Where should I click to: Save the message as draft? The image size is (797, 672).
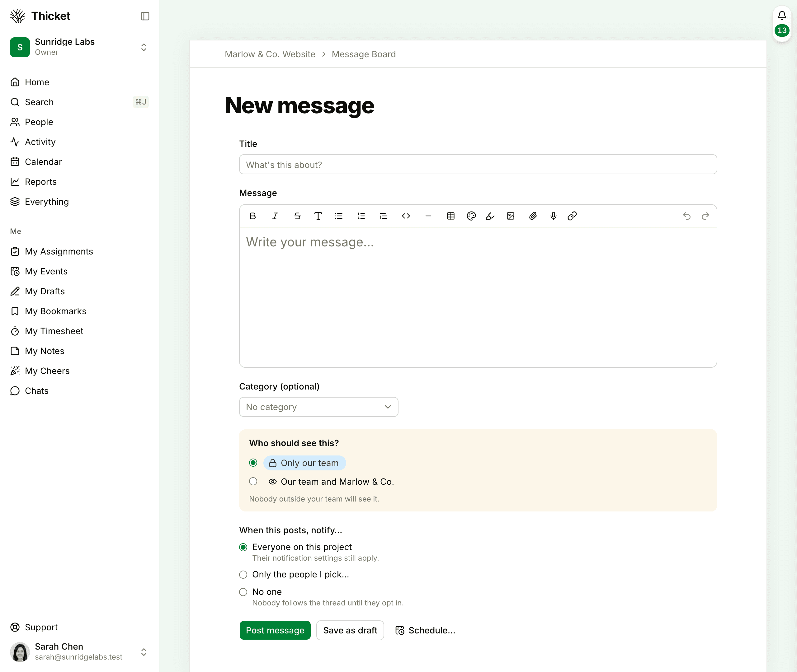[350, 630]
